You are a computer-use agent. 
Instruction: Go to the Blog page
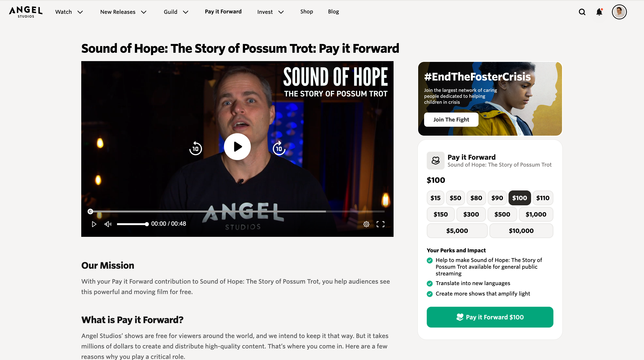[334, 12]
